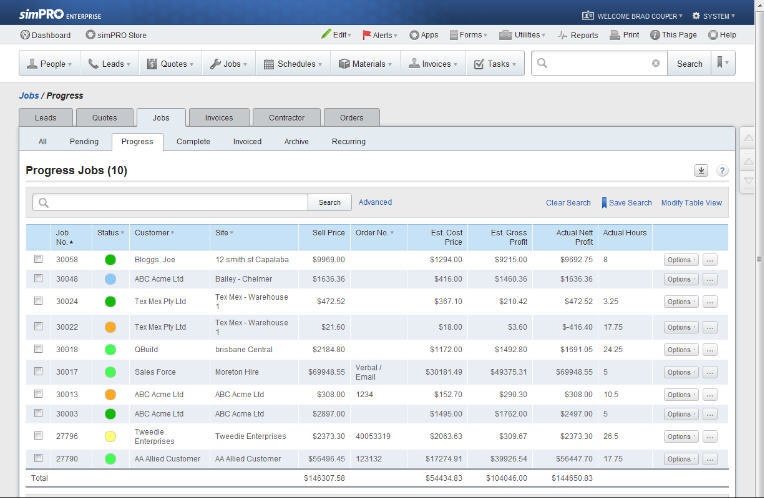Sort table by Job No. column header
Viewport: 764px width, 498px height.
pyautogui.click(x=64, y=237)
